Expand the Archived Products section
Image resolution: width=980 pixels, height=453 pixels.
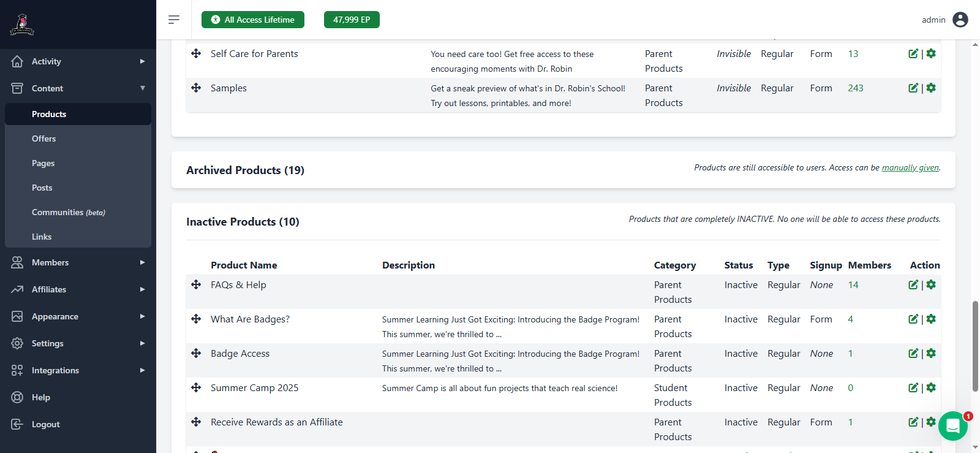coord(245,170)
